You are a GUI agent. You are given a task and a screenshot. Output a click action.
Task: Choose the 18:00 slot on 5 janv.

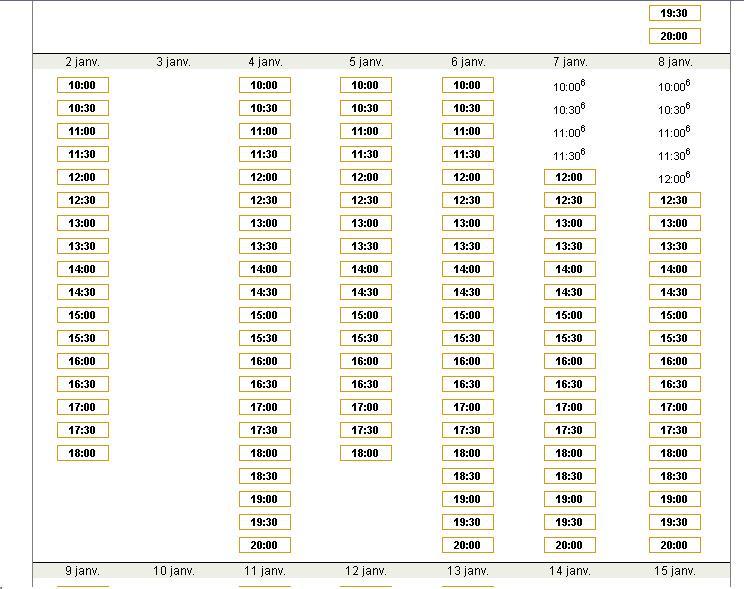click(x=366, y=453)
